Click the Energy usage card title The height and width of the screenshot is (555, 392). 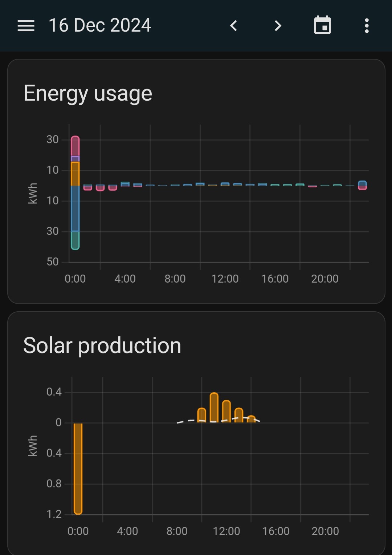tap(87, 93)
